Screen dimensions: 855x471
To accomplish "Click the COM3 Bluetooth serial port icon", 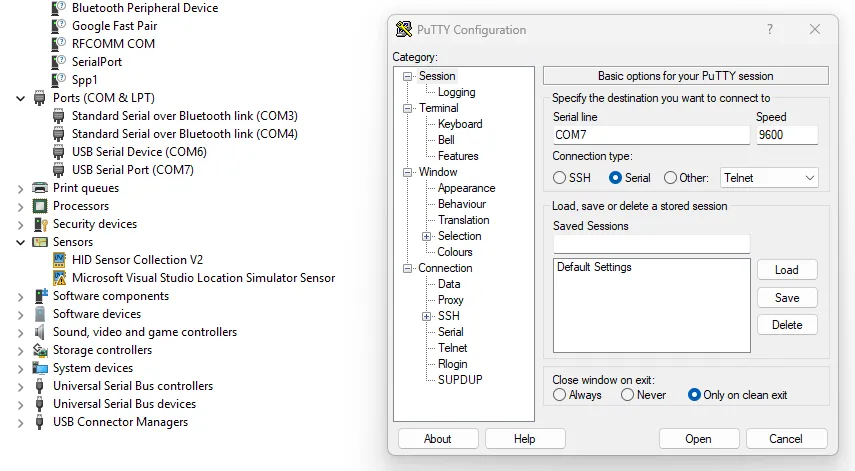I will (x=58, y=116).
